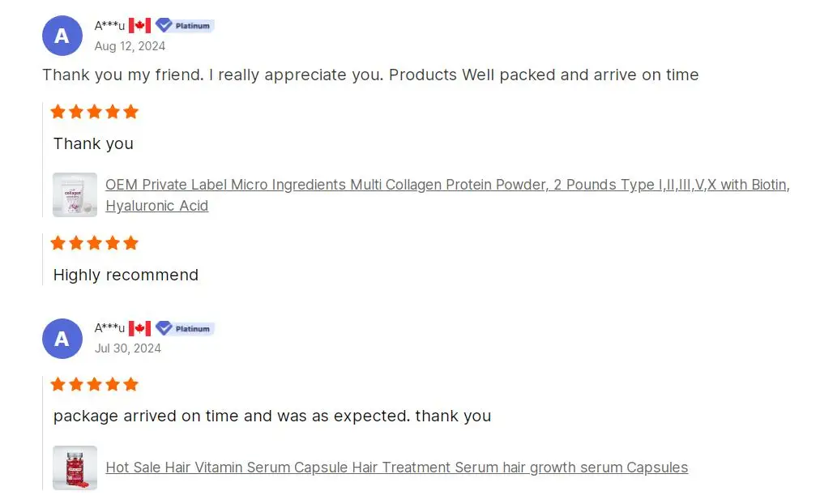Screen dimensions: 820x504
Task: Click the "Highly recommend" review comment
Action: coord(126,275)
